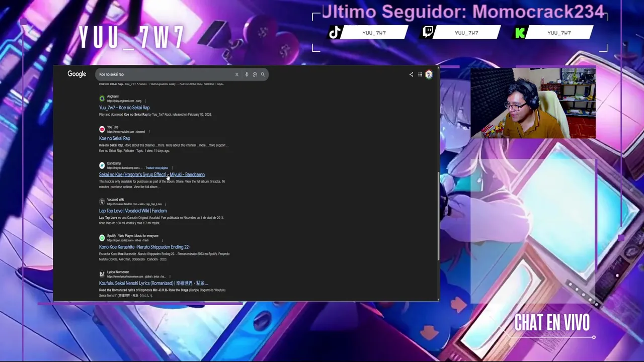The height and width of the screenshot is (362, 644).
Task: Click the Google logo
Action: pos(77,74)
